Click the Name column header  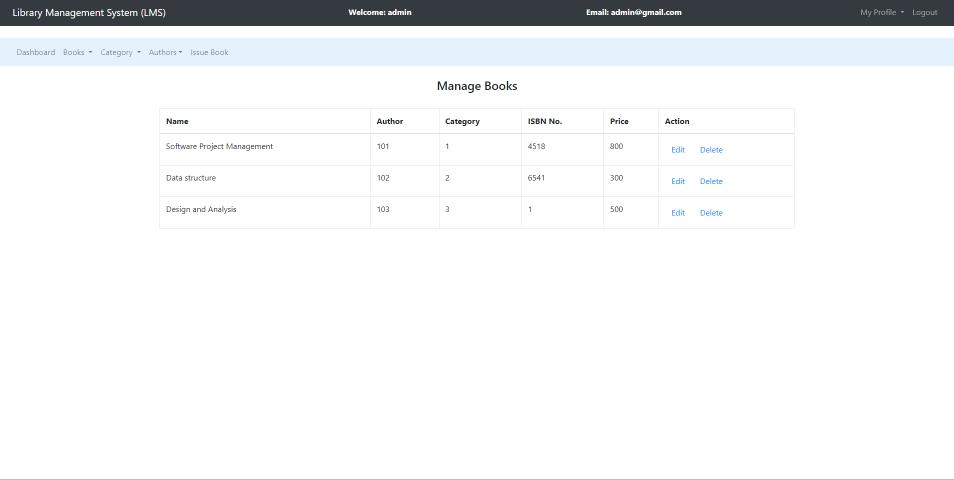pyautogui.click(x=177, y=121)
